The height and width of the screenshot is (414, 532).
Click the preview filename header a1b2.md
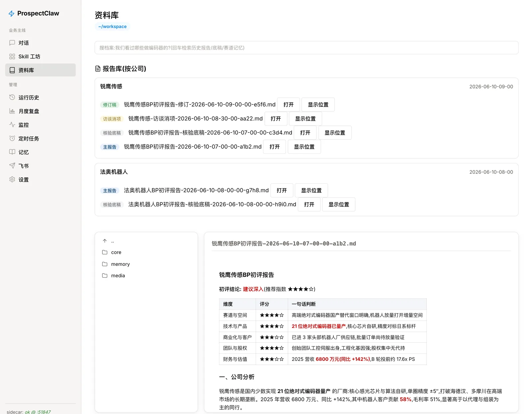[x=284, y=244]
